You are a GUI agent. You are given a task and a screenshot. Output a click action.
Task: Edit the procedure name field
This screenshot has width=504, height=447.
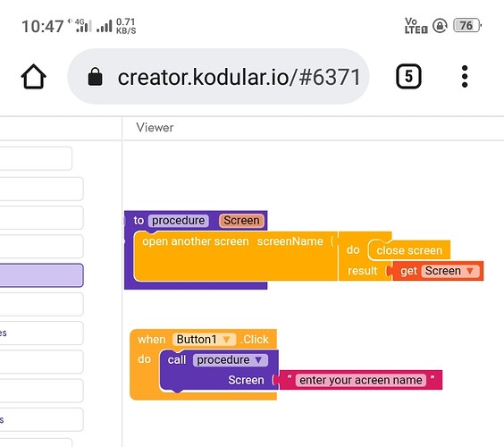coord(179,220)
